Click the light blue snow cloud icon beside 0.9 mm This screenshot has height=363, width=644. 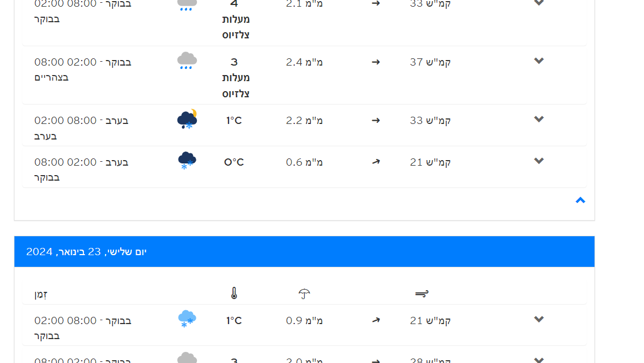[x=187, y=319]
